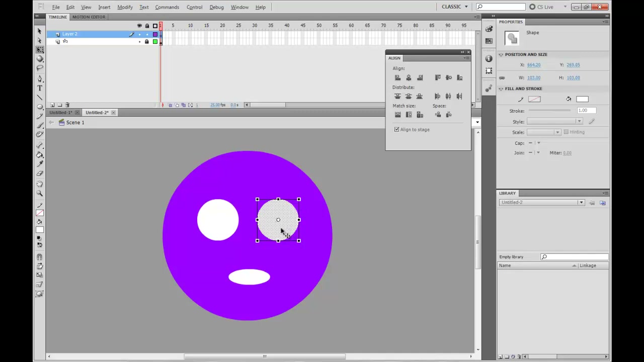
Task: Switch to the Motion Editor tab
Action: coord(89,17)
